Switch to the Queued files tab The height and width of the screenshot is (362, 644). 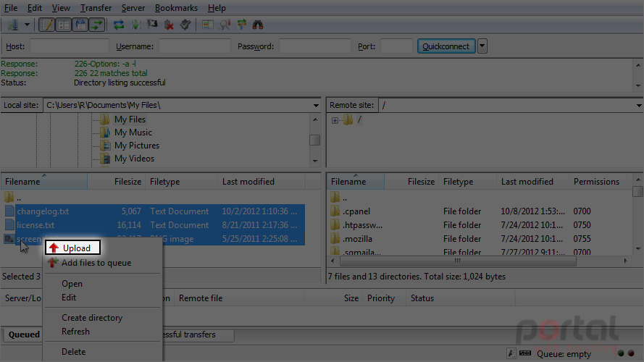pos(23,334)
